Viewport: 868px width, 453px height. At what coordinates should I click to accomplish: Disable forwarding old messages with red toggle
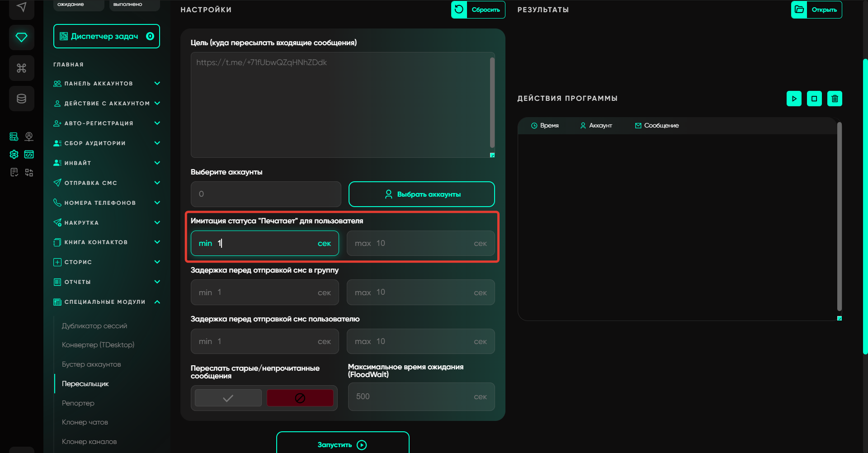(300, 398)
